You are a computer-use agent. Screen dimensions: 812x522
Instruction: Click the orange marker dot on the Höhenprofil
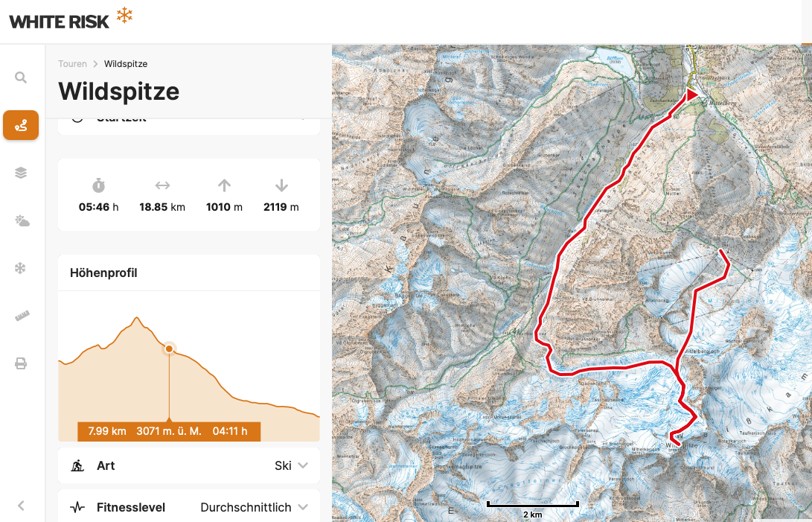169,348
